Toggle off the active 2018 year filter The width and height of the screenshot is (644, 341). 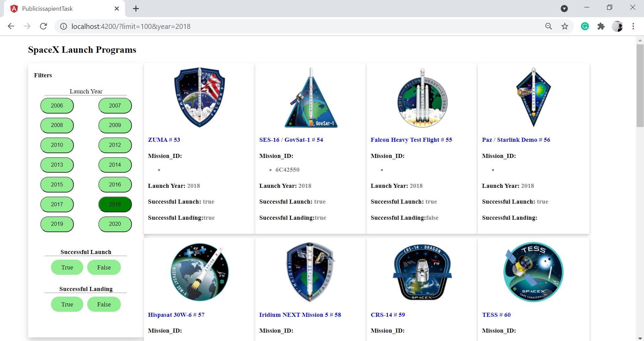[115, 204]
